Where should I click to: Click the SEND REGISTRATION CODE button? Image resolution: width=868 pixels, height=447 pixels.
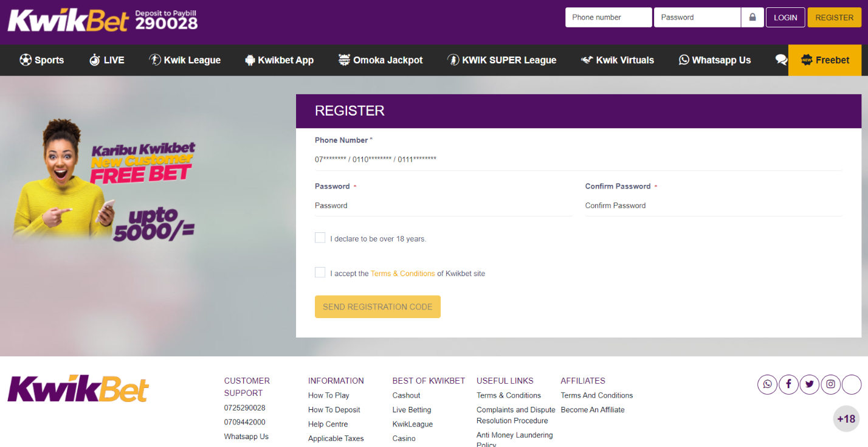(377, 307)
